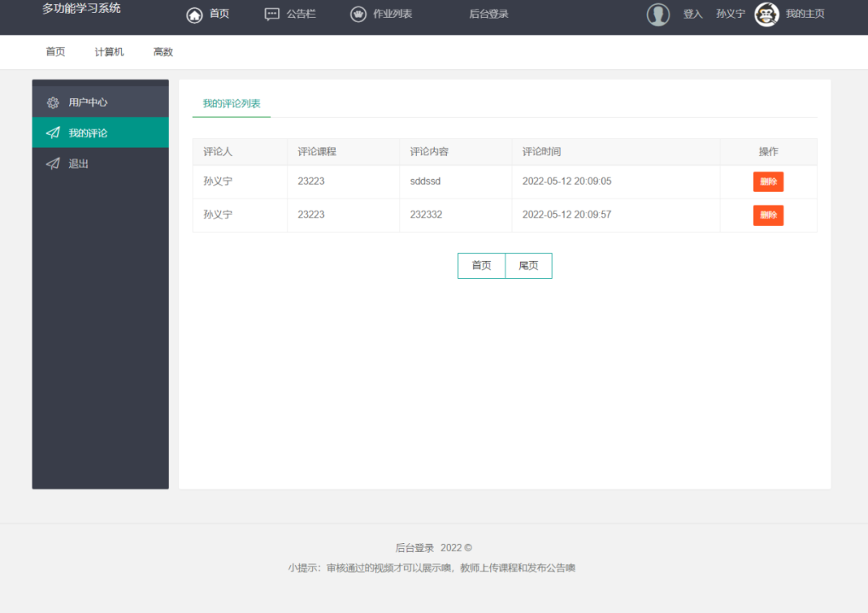
Task: Open 公告栏 in the top navigation
Action: pos(301,14)
